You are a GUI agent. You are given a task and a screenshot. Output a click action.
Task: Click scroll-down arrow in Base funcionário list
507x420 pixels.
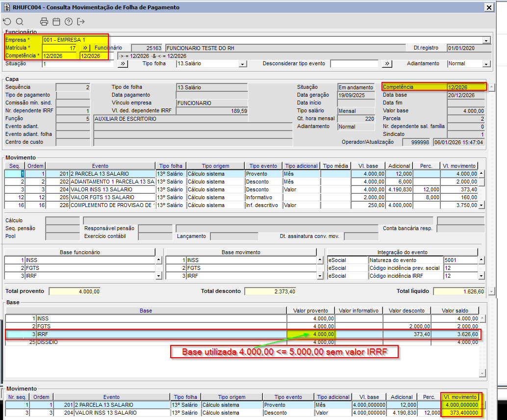(158, 276)
